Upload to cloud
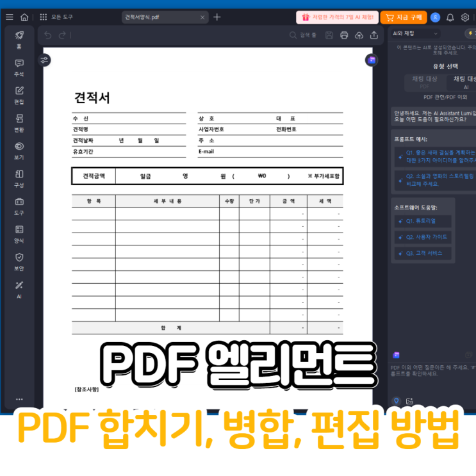Image resolution: width=476 pixels, height=476 pixels. (x=359, y=35)
